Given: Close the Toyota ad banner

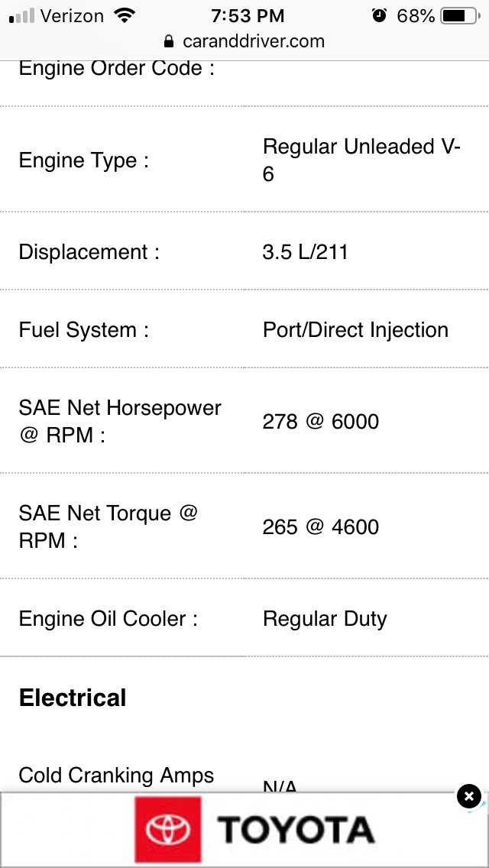Looking at the screenshot, I should (x=468, y=797).
